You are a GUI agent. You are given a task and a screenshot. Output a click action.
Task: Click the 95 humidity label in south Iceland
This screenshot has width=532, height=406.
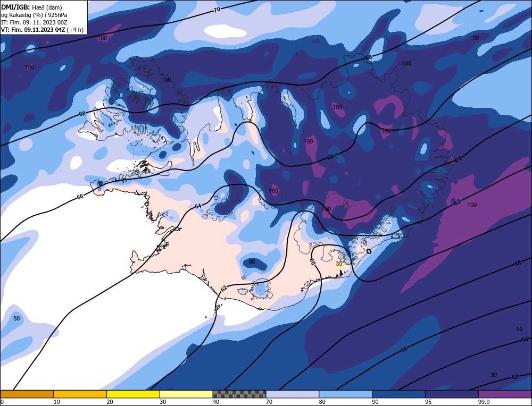pos(252,261)
